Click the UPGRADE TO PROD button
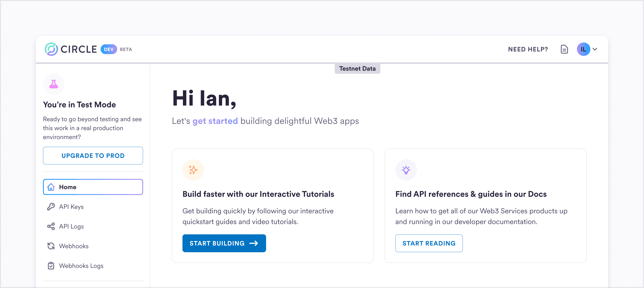 pos(93,156)
